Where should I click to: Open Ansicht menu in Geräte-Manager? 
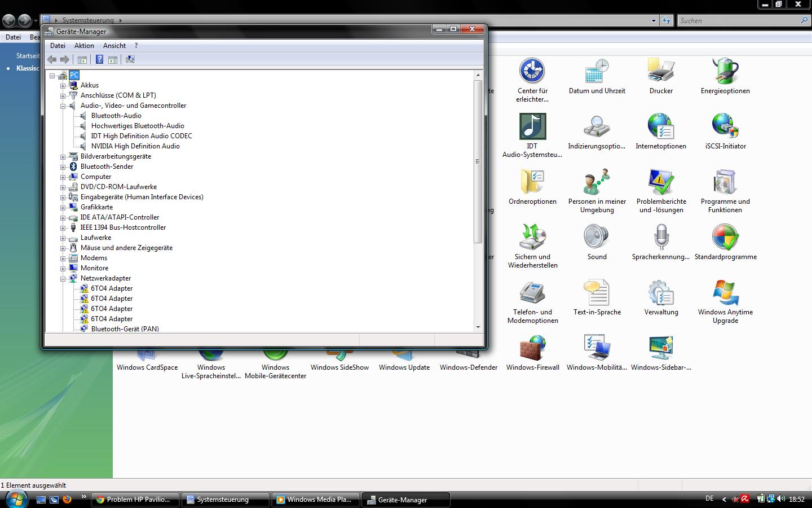(x=114, y=46)
